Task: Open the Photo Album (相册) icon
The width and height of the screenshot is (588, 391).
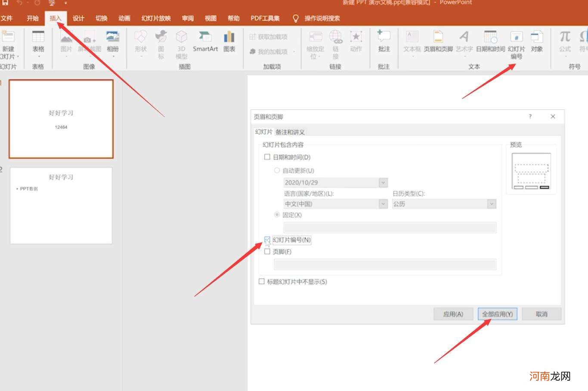Action: click(113, 37)
